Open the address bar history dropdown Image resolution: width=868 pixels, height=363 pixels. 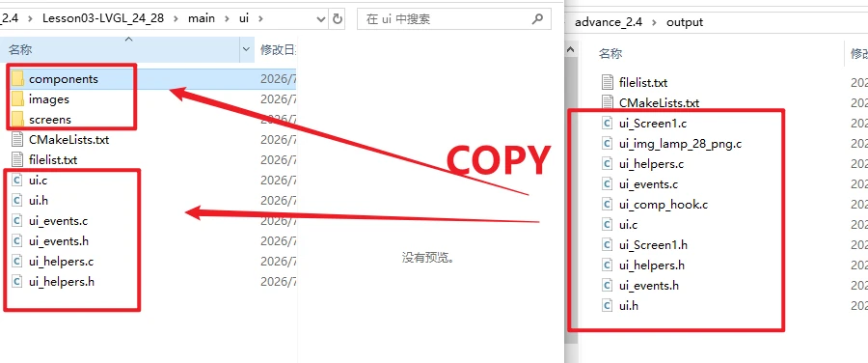(320, 19)
